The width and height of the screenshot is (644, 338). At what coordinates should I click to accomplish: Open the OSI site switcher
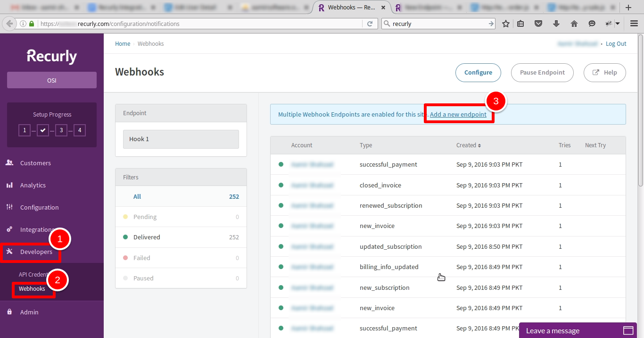(52, 80)
